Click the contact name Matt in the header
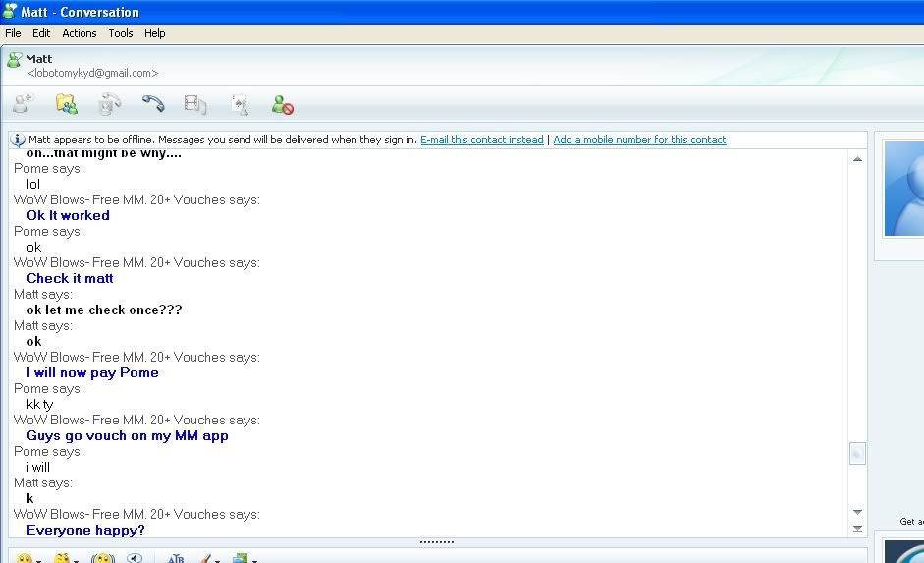The height and width of the screenshot is (563, 924). pyautogui.click(x=39, y=59)
